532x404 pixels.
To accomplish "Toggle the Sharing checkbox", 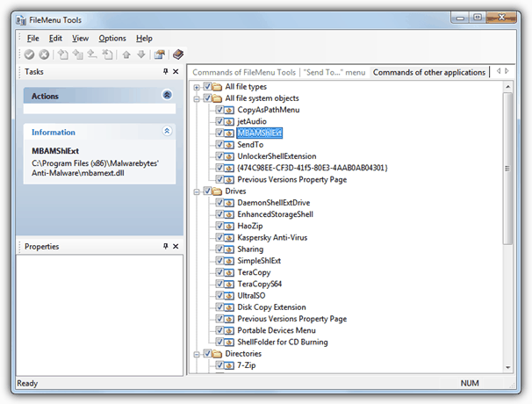I will (219, 249).
